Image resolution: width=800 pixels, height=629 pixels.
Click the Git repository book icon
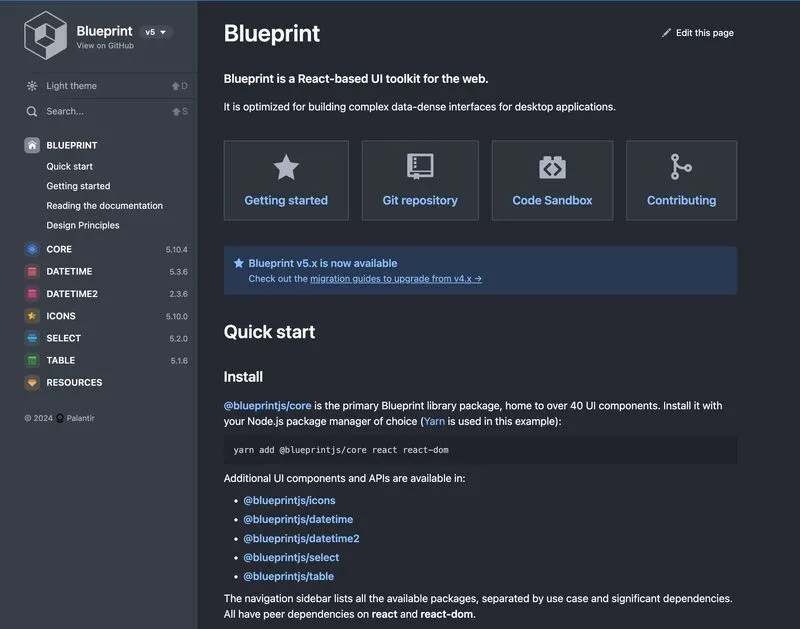[x=420, y=166]
